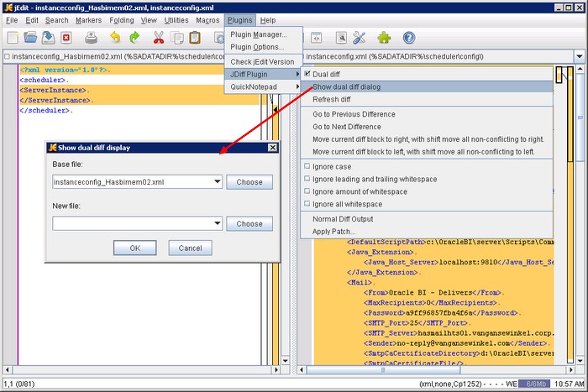Click the Print toolbar icon
Screen dimensions: 588x392
click(92, 38)
